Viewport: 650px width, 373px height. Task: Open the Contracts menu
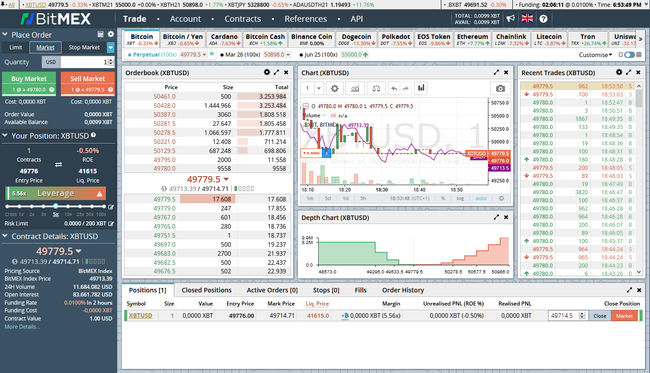click(x=243, y=19)
